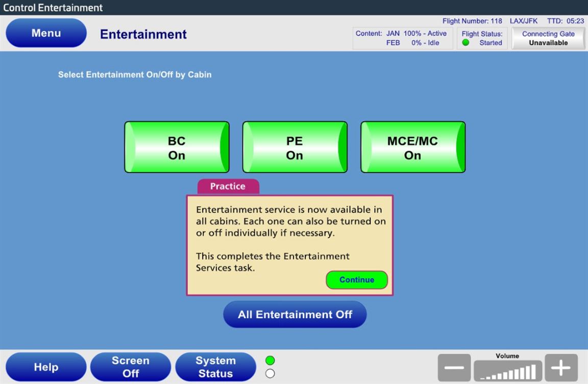Turn All Entertainment Off

(295, 315)
